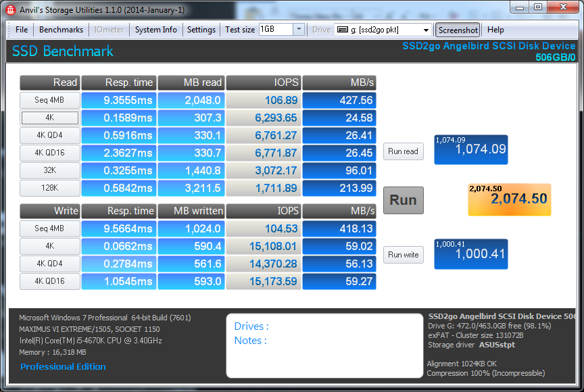The image size is (584, 392).
Task: Select the 4K QD16 read test
Action: pos(50,153)
